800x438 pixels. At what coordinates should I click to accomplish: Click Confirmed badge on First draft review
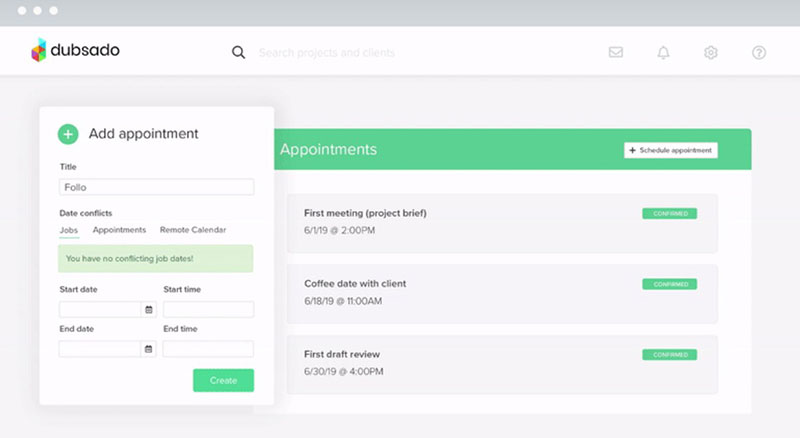click(669, 354)
